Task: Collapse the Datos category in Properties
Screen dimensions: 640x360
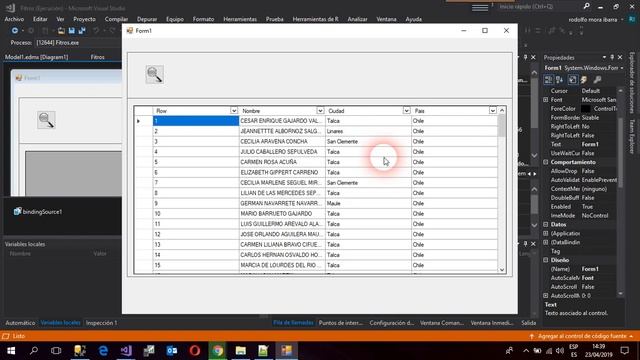Action: pyautogui.click(x=546, y=224)
